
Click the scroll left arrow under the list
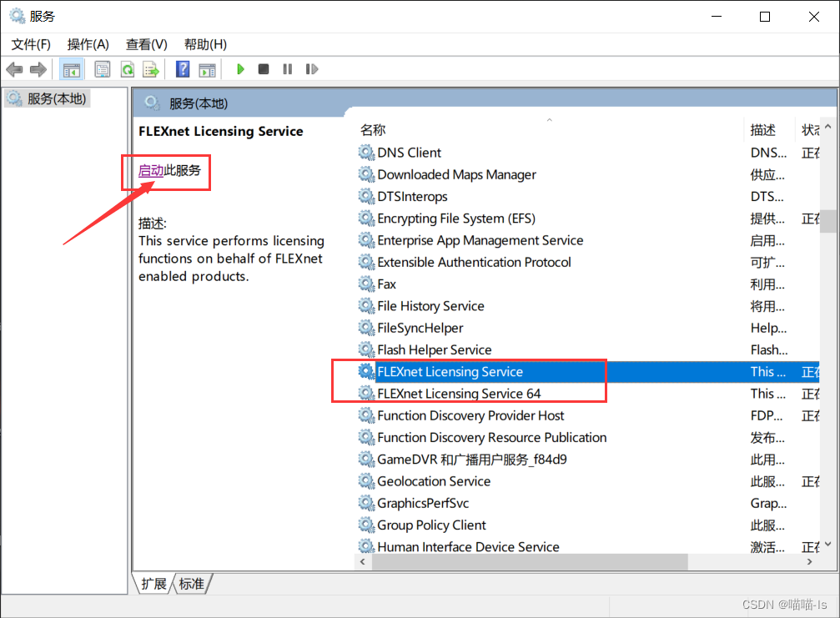point(363,562)
